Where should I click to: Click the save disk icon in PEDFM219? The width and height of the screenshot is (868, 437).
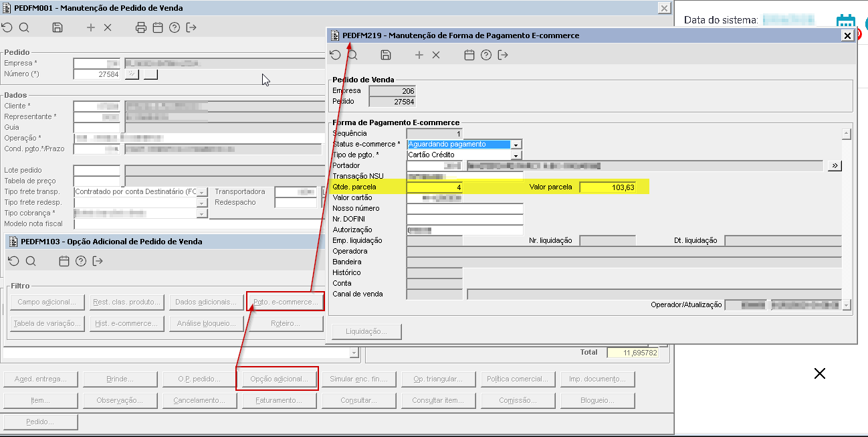coord(386,55)
